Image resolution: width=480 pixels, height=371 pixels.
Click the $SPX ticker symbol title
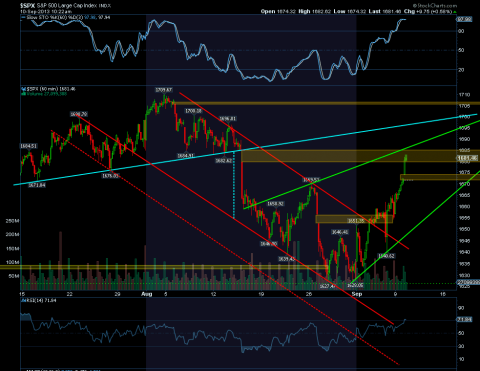(26, 5)
